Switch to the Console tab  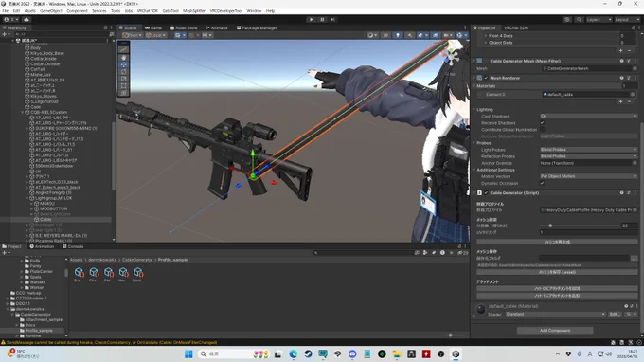[x=73, y=246]
